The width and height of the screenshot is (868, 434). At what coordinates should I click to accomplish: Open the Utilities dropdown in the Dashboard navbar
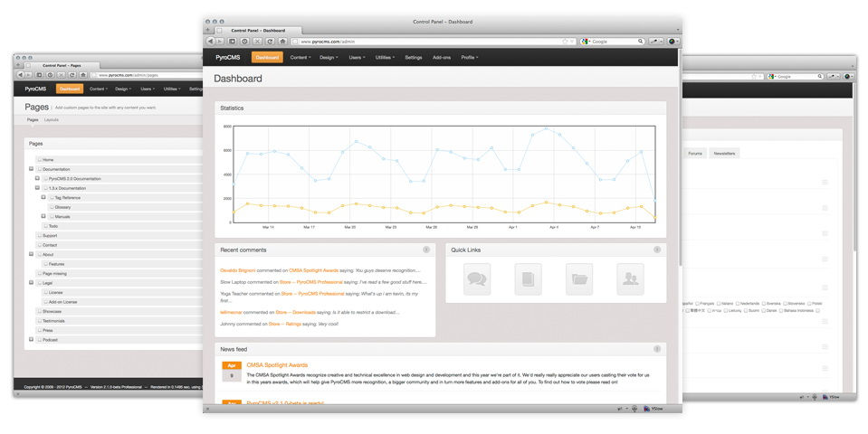385,58
